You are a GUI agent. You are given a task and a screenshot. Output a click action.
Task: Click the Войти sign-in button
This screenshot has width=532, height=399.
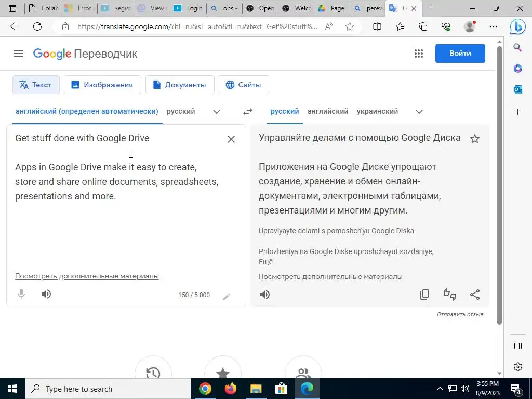click(x=460, y=54)
